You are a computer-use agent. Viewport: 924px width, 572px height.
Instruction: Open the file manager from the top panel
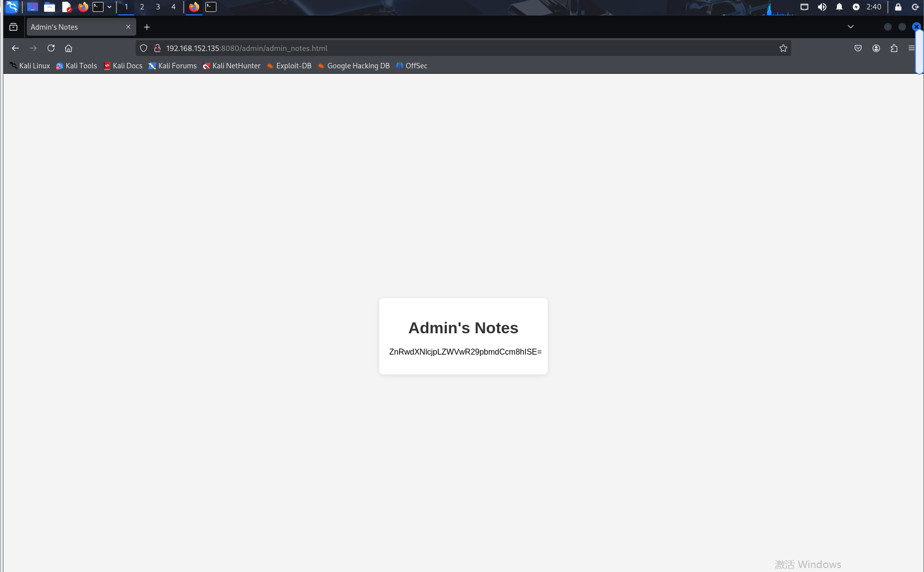[50, 7]
